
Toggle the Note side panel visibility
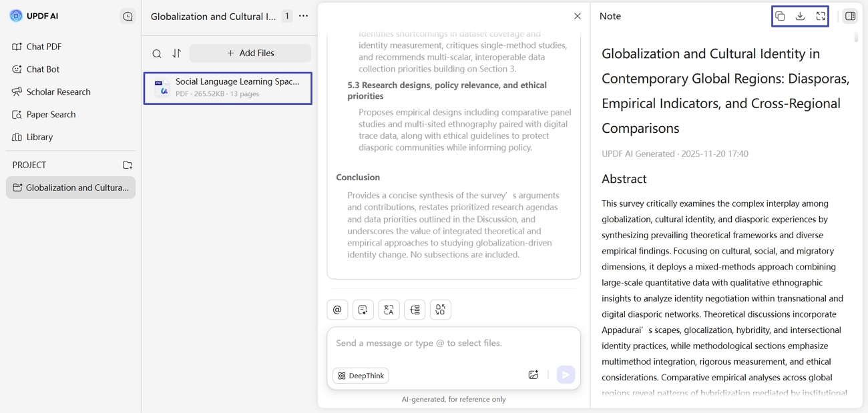coord(850,15)
